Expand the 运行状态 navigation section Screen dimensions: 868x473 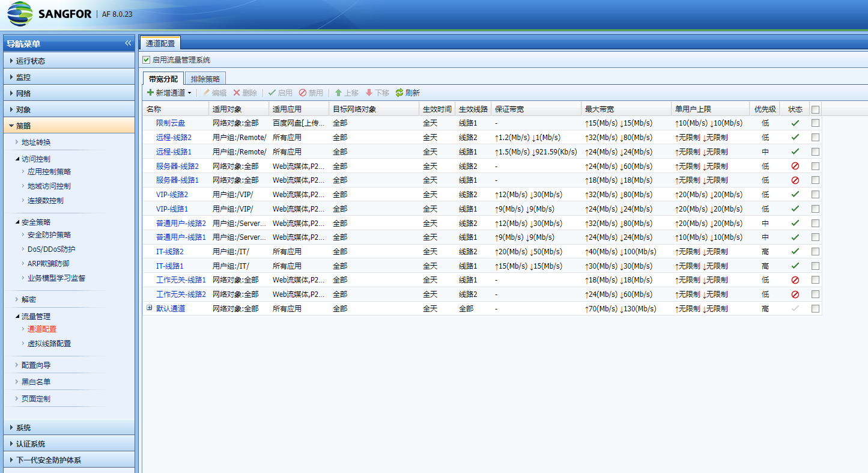[30, 61]
